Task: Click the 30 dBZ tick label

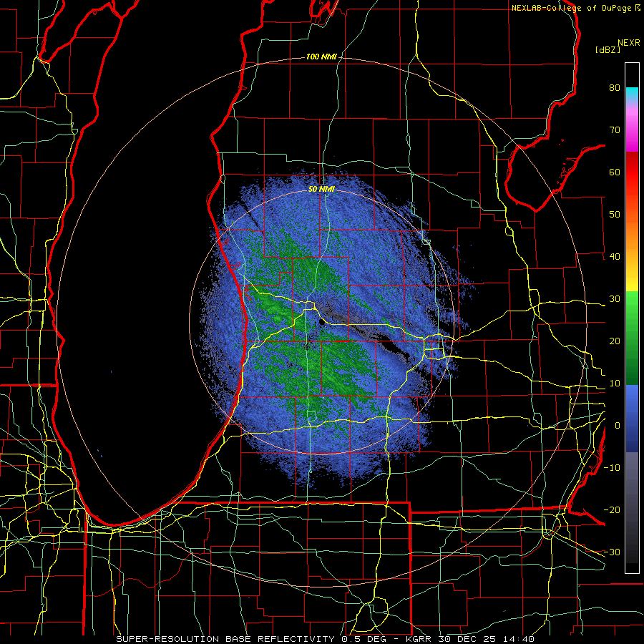Action: (x=615, y=299)
